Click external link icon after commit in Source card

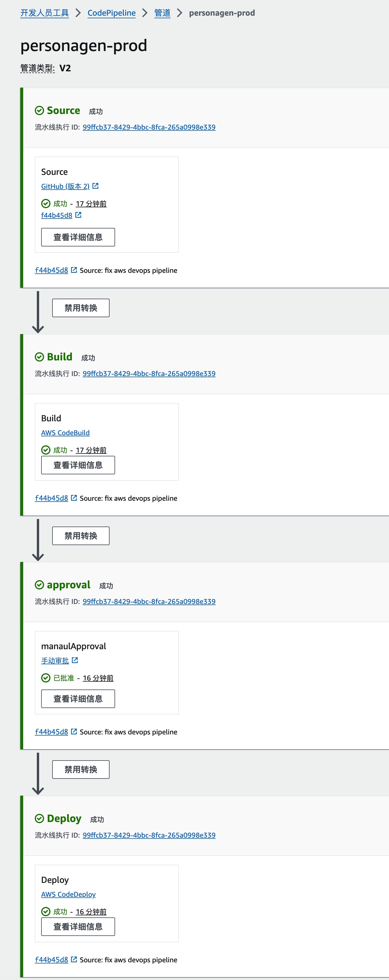(x=78, y=215)
